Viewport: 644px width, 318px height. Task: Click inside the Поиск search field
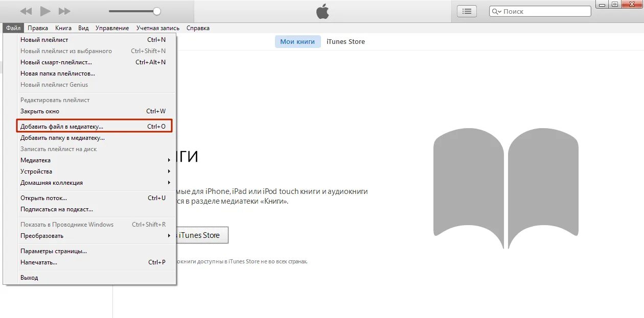[540, 11]
